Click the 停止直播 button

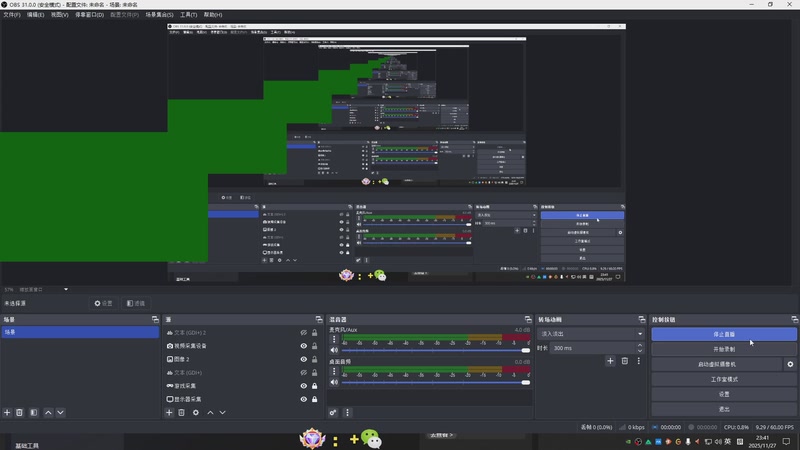(x=724, y=334)
